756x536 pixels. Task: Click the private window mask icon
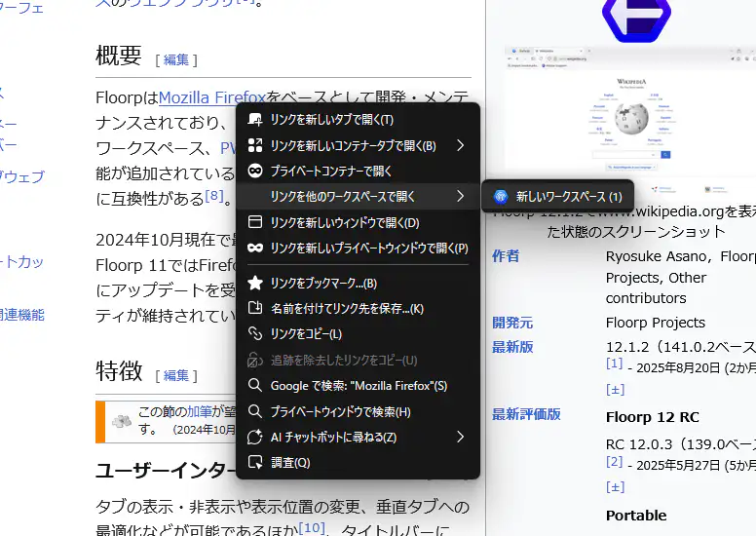(254, 248)
